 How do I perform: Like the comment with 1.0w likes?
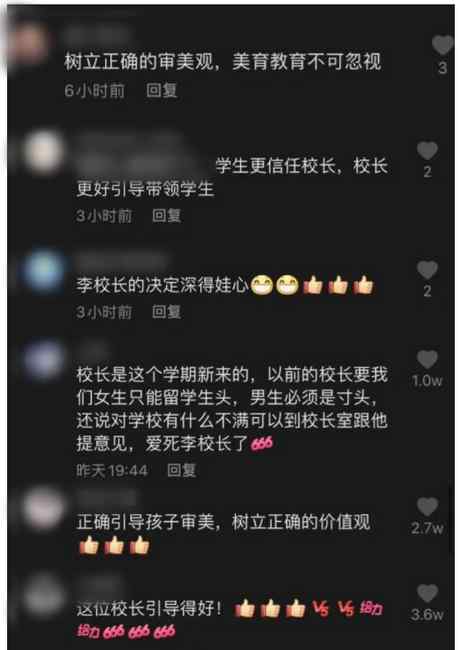[427, 359]
